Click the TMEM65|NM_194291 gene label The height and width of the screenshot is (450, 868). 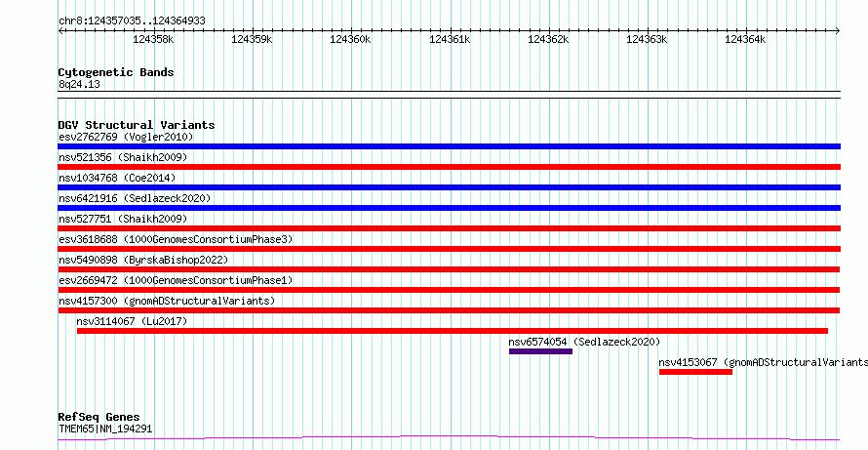point(105,429)
